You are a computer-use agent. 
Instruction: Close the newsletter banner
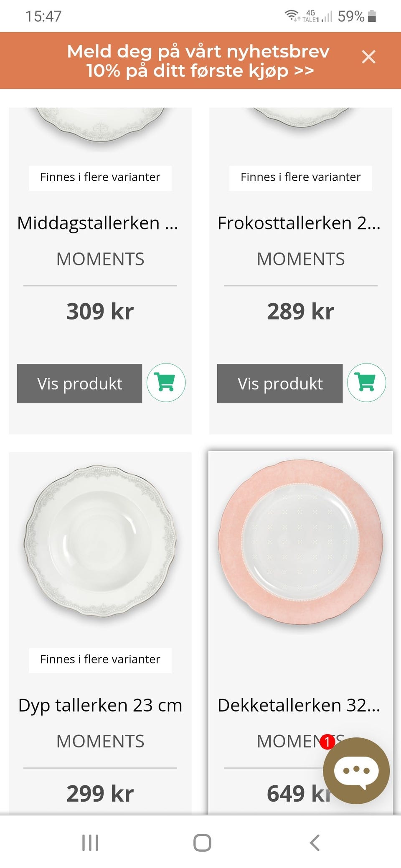[x=368, y=57]
